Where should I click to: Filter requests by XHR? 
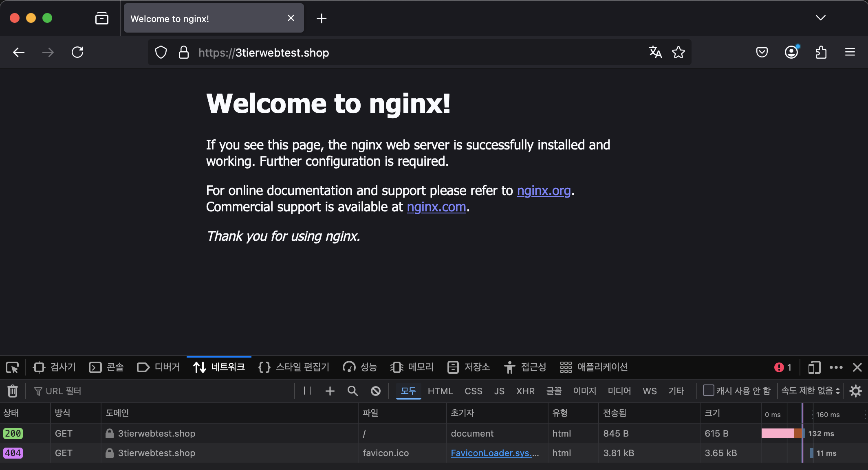coord(525,391)
